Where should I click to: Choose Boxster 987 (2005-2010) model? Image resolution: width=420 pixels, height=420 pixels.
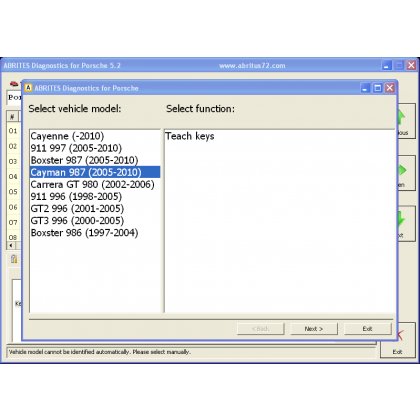(95, 160)
